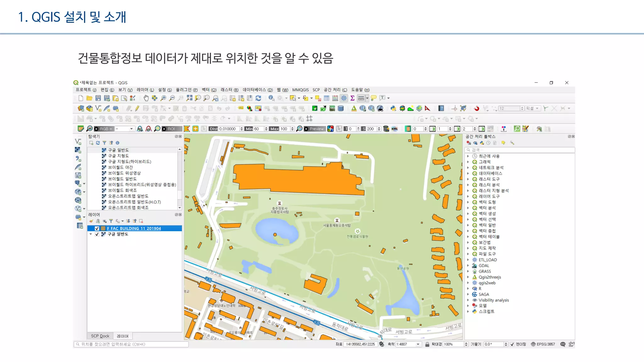Toggle the scale lock icon
This screenshot has height=362, width=644.
click(x=427, y=344)
